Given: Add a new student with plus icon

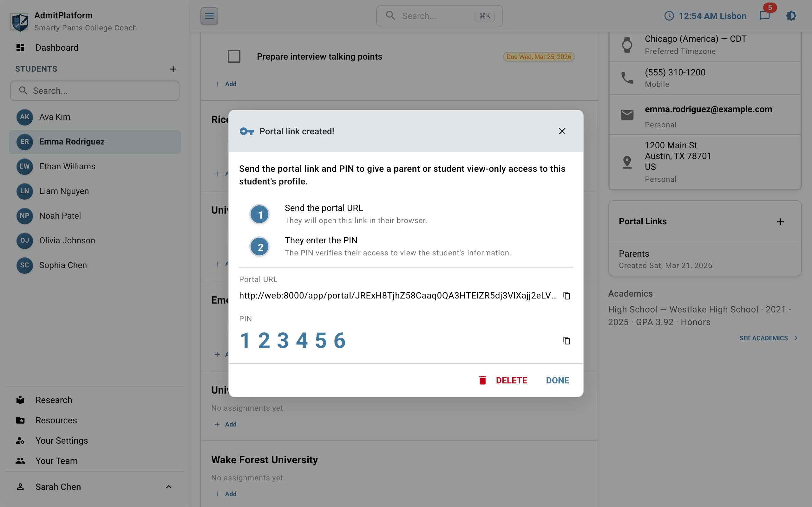Looking at the screenshot, I should pos(173,69).
